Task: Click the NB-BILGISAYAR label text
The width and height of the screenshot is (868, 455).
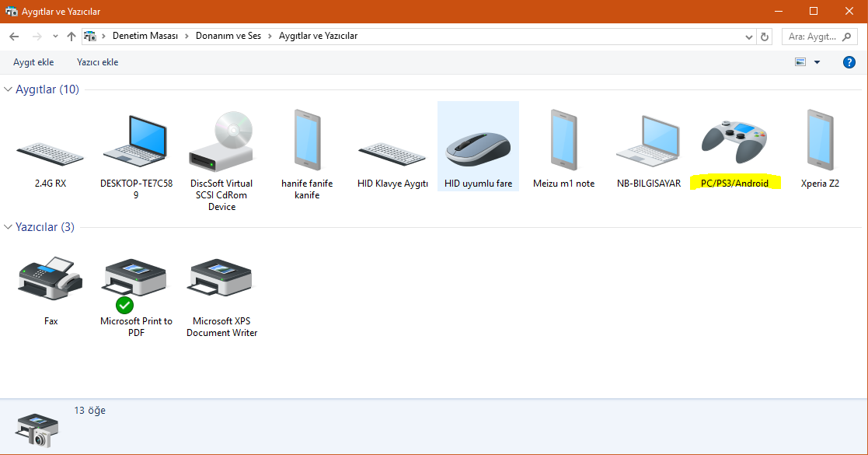Action: [x=649, y=183]
